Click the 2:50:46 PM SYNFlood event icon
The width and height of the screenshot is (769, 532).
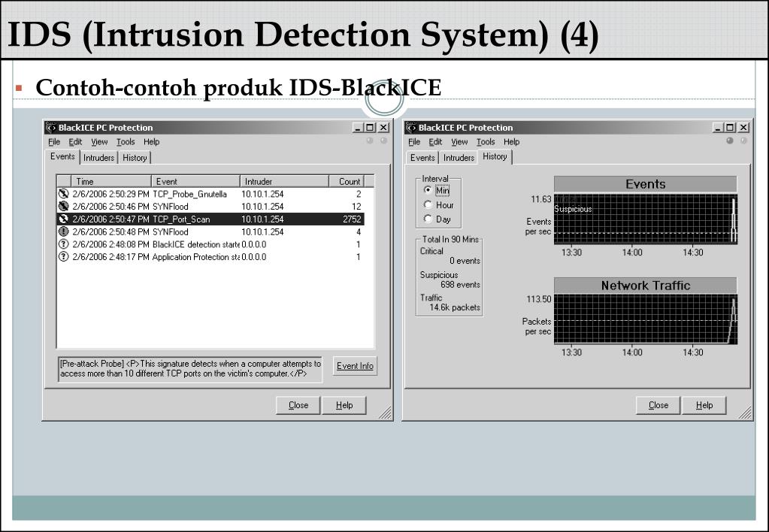click(x=63, y=207)
